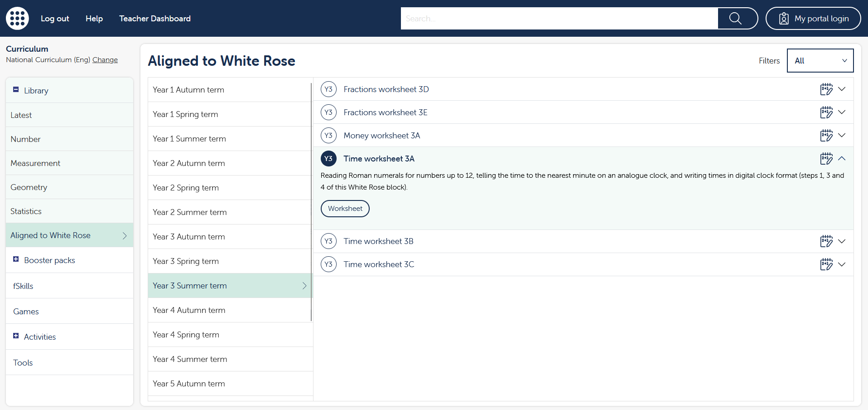Select Year 2 Summer term

point(230,212)
